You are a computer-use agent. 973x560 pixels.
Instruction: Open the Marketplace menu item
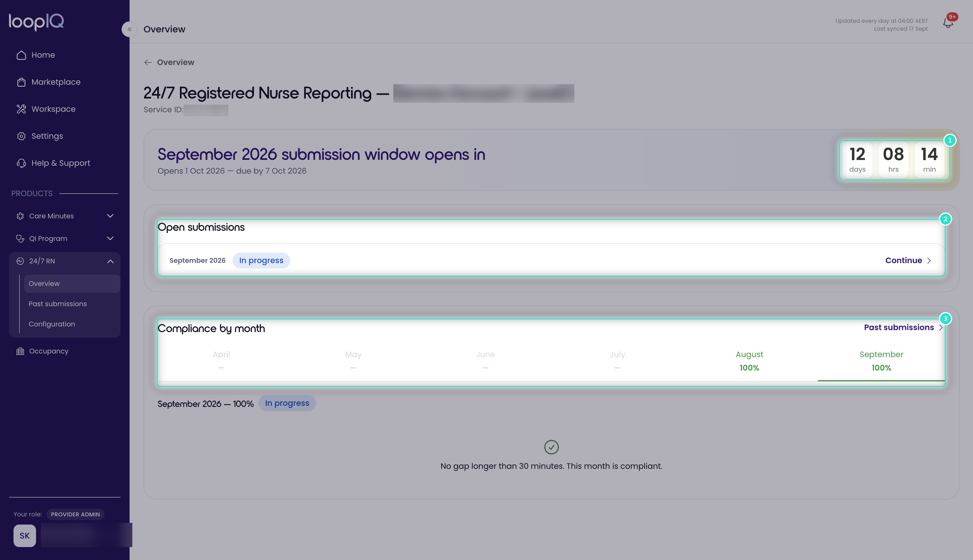point(65,82)
